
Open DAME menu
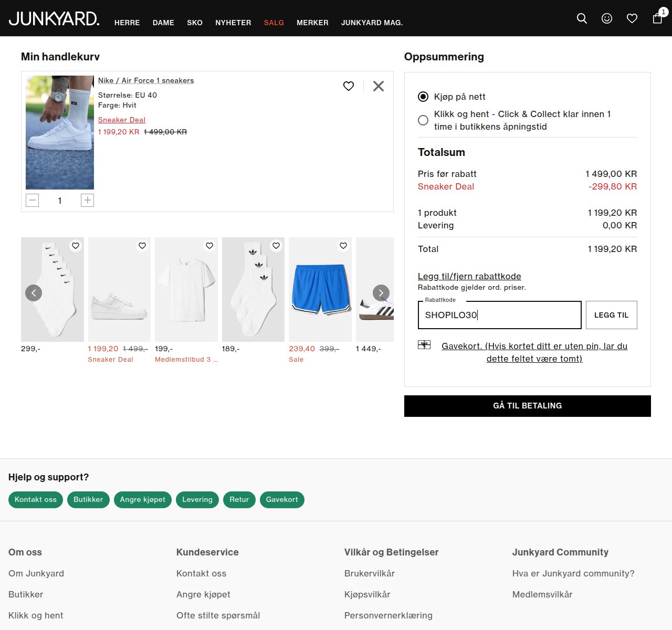[x=163, y=23]
